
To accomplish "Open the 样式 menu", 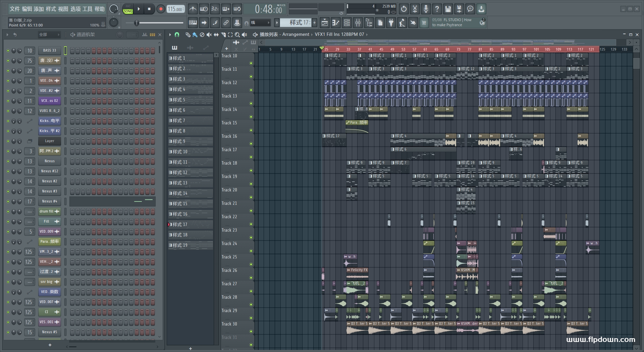I will coord(51,9).
